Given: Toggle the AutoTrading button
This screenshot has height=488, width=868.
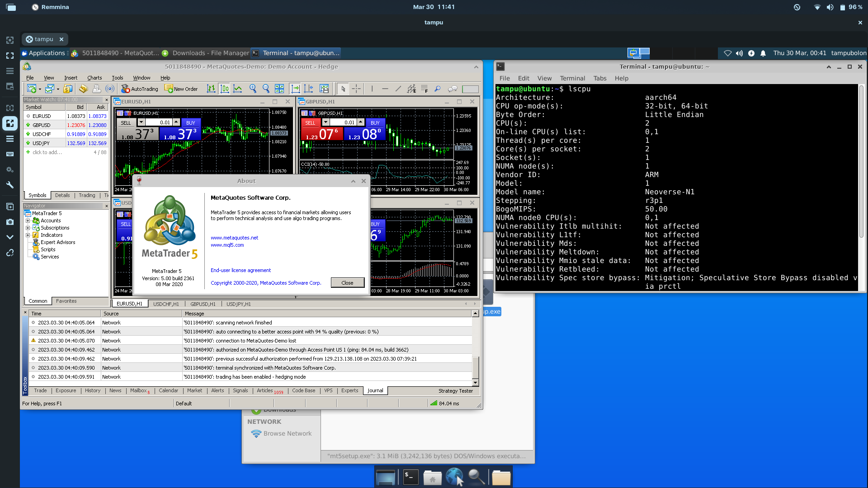Looking at the screenshot, I should [x=140, y=89].
